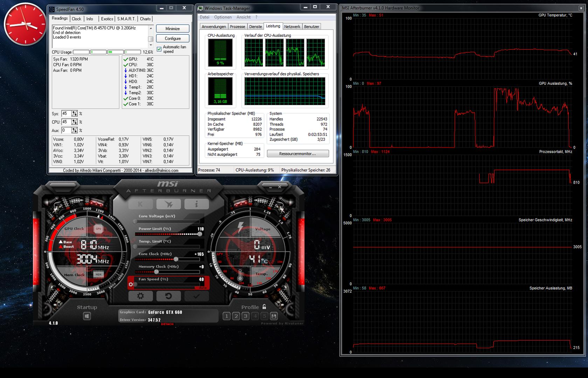Toggle Automatic fan speed checkbox in SpeedFan

pyautogui.click(x=159, y=49)
